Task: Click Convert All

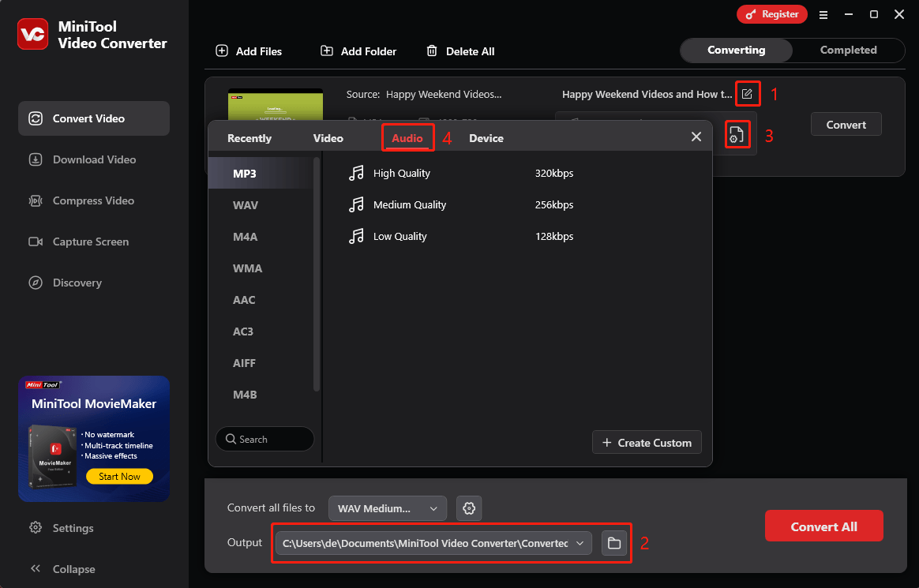Action: (823, 526)
